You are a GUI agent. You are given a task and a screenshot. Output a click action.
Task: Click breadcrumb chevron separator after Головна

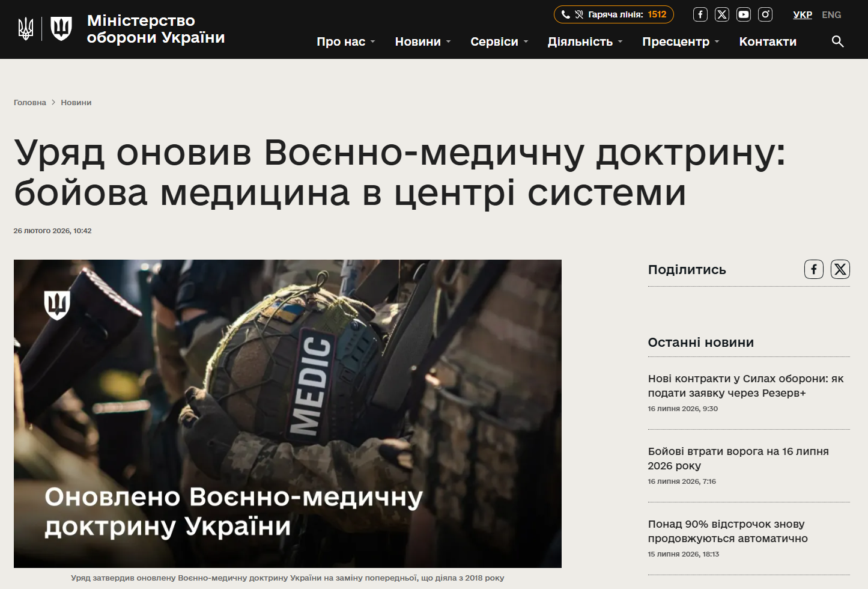click(x=53, y=103)
